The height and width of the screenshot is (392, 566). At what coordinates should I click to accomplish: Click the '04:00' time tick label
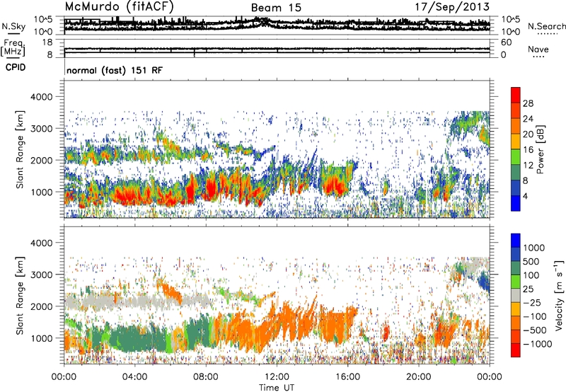click(134, 377)
